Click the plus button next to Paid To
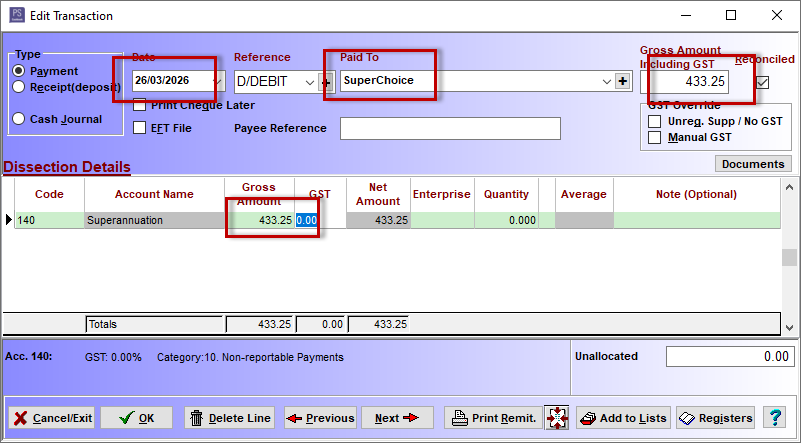This screenshot has width=801, height=443. (622, 81)
